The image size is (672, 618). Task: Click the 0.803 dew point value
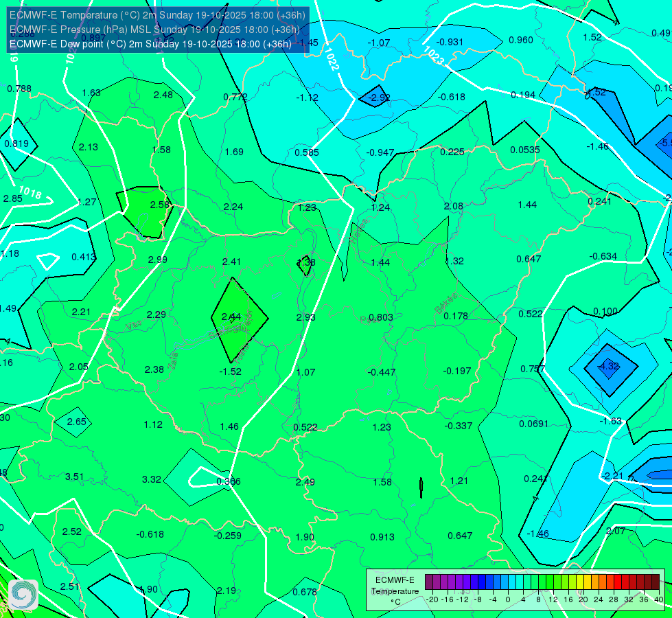[x=380, y=317]
